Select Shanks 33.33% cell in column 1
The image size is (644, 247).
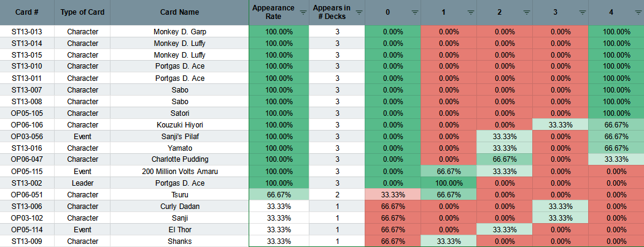tap(449, 241)
